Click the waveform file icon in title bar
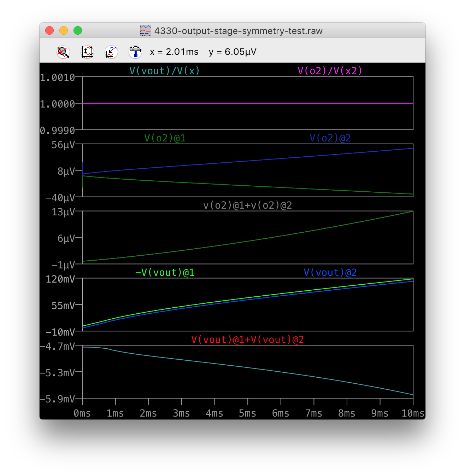The image size is (465, 476). (x=146, y=31)
